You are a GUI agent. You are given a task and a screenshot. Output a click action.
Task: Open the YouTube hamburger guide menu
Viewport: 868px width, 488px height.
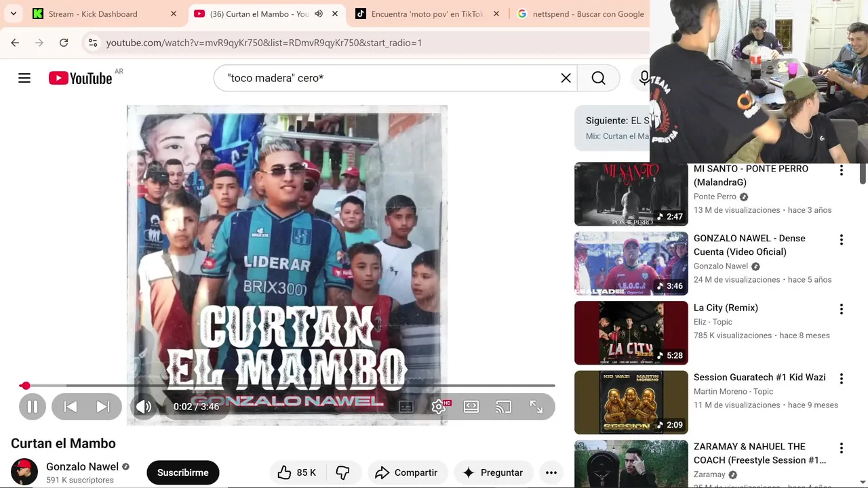point(24,78)
